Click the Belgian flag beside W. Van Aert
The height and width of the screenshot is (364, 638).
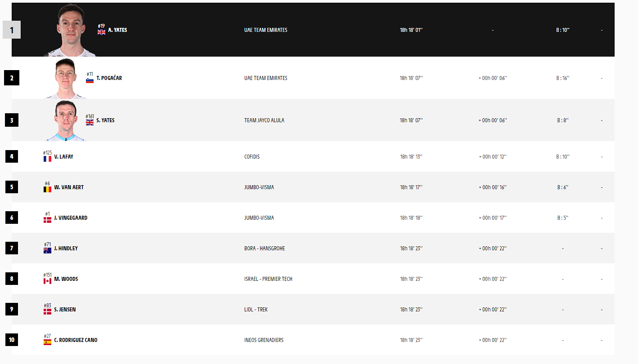(x=47, y=190)
